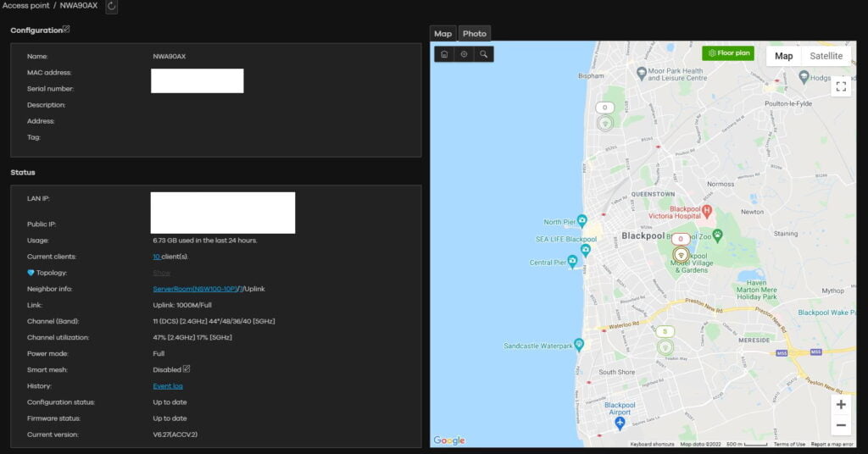Edit Configuration via the pencil icon
868x454 pixels.
point(67,30)
